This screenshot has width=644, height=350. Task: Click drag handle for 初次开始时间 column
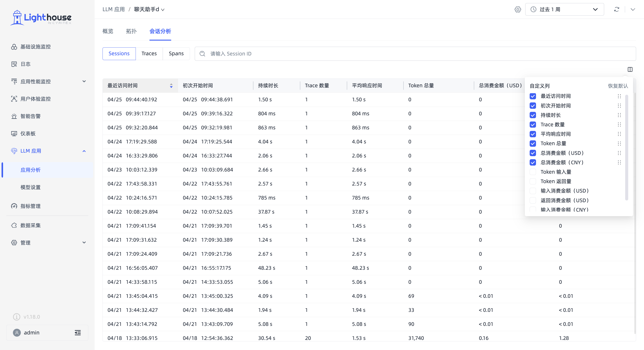pos(619,106)
